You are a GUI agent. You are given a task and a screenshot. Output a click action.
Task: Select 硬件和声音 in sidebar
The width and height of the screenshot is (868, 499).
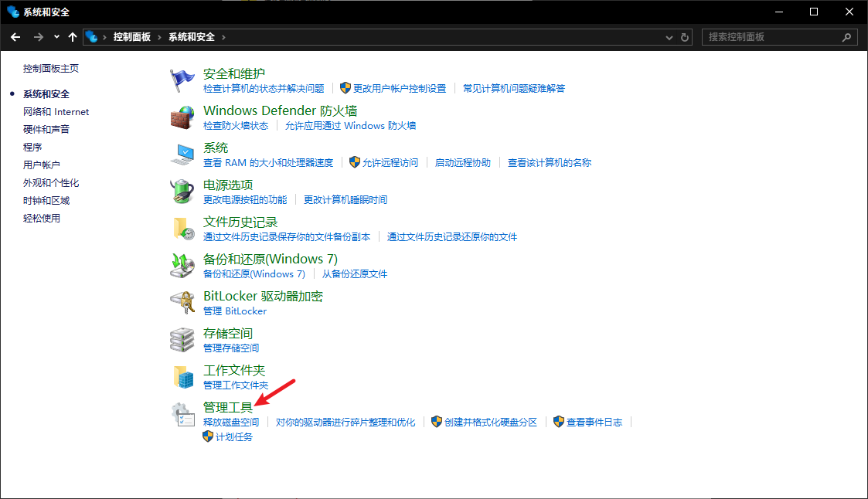(46, 130)
